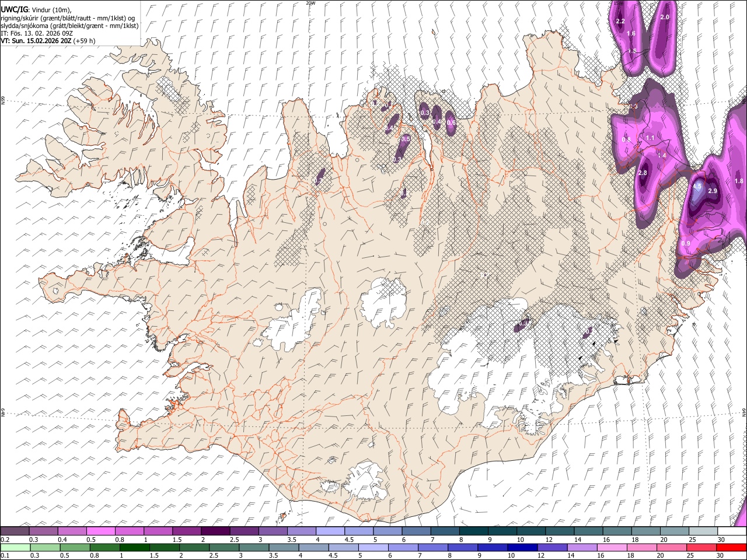Click the '2.2' precipitation value label

click(x=620, y=22)
